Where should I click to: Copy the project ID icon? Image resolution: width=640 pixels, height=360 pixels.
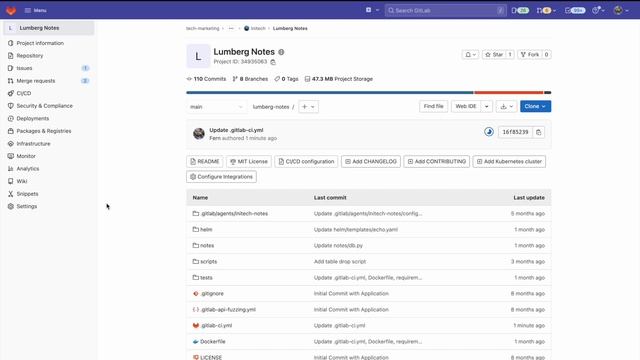click(273, 62)
